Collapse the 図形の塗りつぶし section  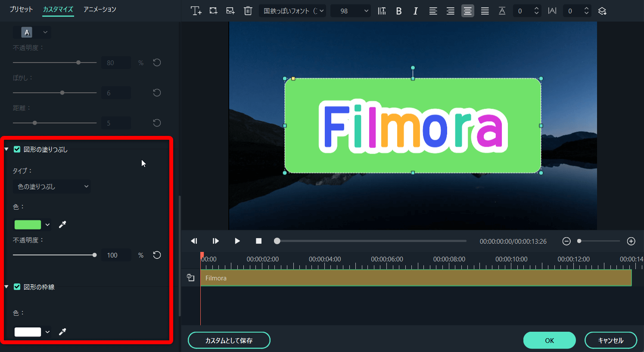(6, 149)
